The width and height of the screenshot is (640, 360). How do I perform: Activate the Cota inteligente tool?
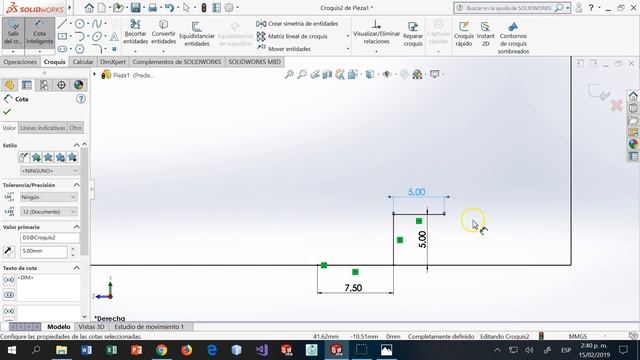(40, 33)
